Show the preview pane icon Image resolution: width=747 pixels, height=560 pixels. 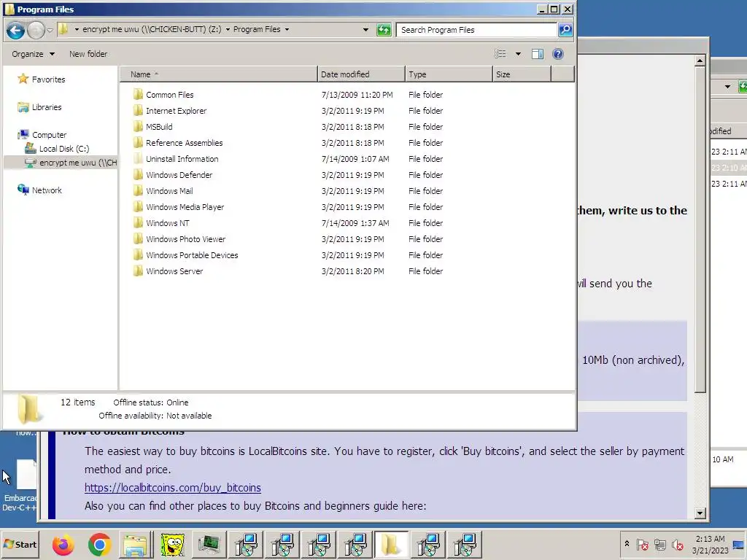[x=538, y=54]
